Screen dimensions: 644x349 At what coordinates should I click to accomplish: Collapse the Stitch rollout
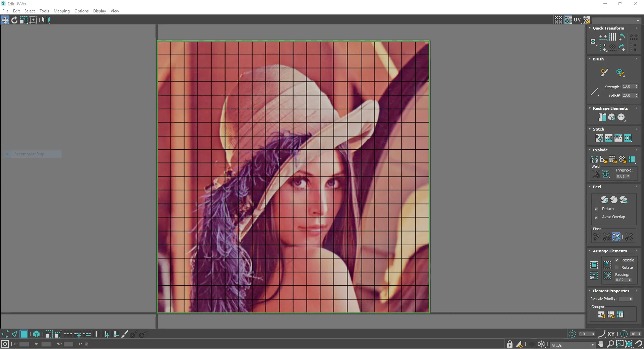590,129
